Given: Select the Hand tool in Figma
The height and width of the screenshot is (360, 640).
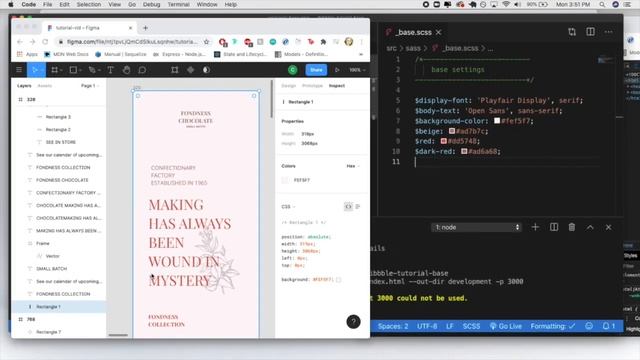Looking at the screenshot, I should click(x=127, y=70).
